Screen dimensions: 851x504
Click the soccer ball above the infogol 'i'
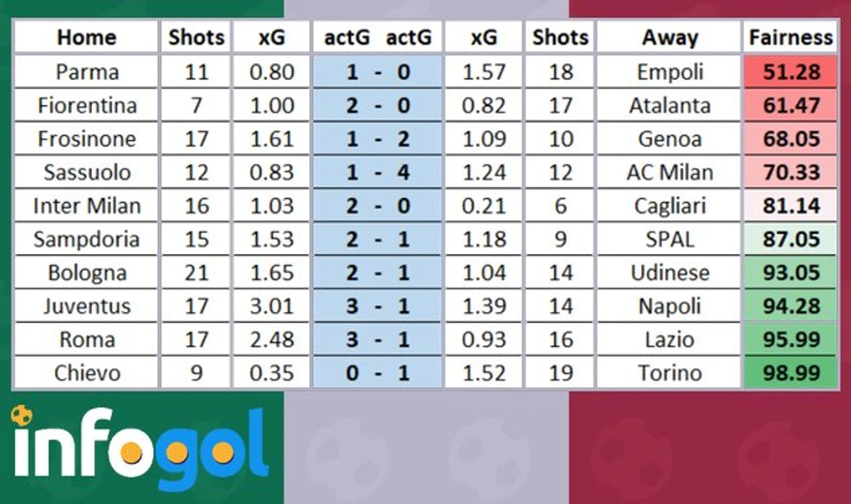(x=22, y=415)
